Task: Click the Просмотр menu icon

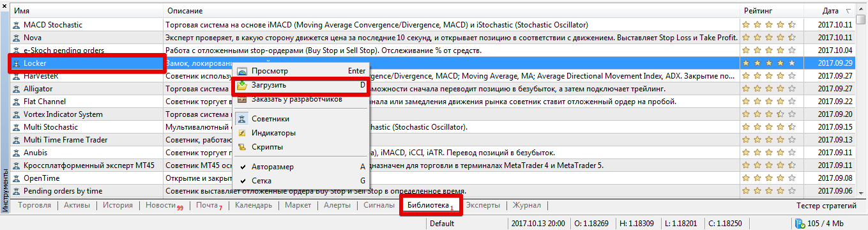Action: [x=242, y=71]
